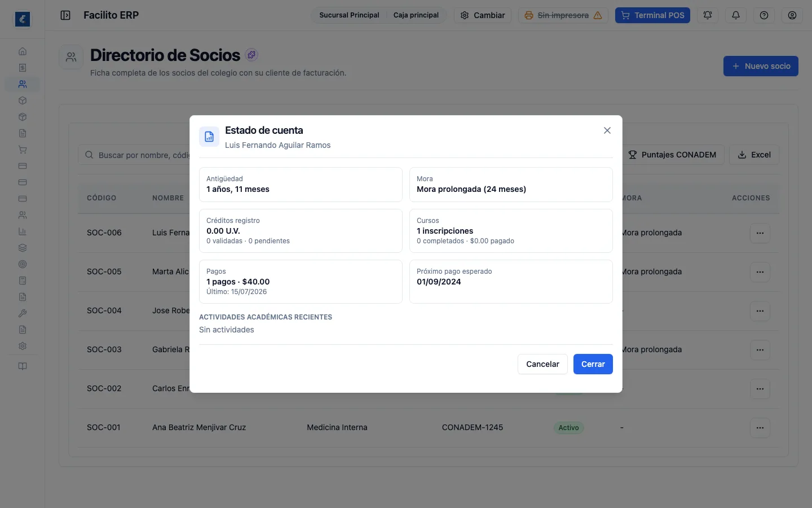Viewport: 812px width, 508px height.
Task: Open the ringing alarm bell icon
Action: pos(708,15)
